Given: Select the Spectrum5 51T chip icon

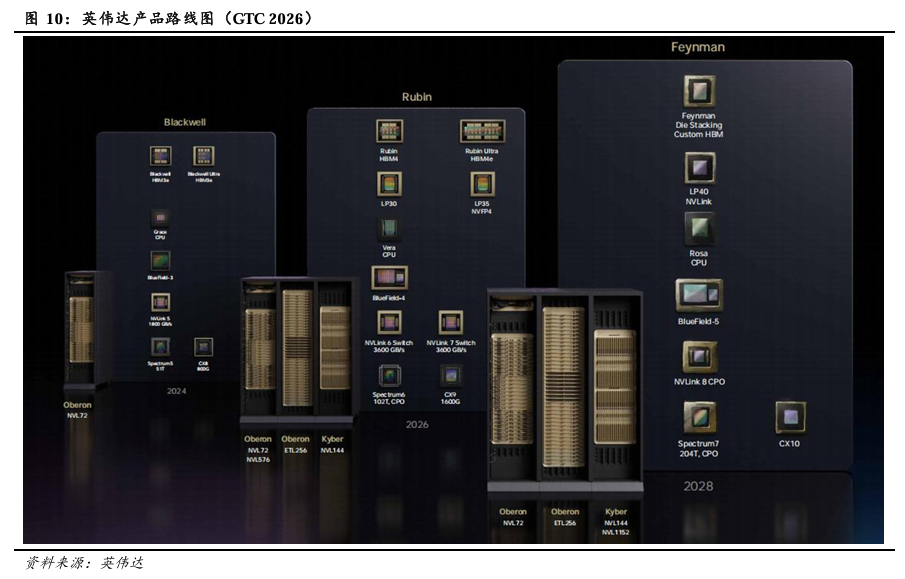Looking at the screenshot, I should pyautogui.click(x=160, y=346).
